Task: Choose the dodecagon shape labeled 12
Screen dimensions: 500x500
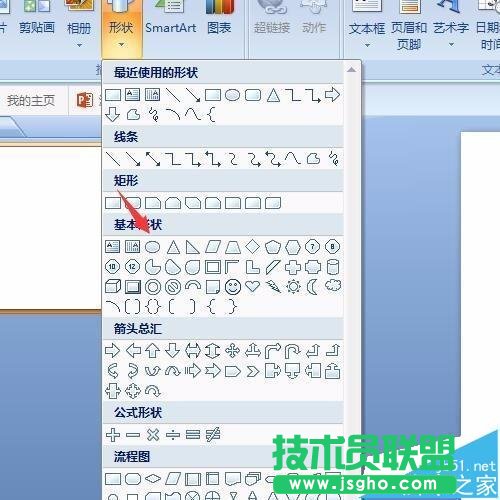Action: [x=132, y=267]
